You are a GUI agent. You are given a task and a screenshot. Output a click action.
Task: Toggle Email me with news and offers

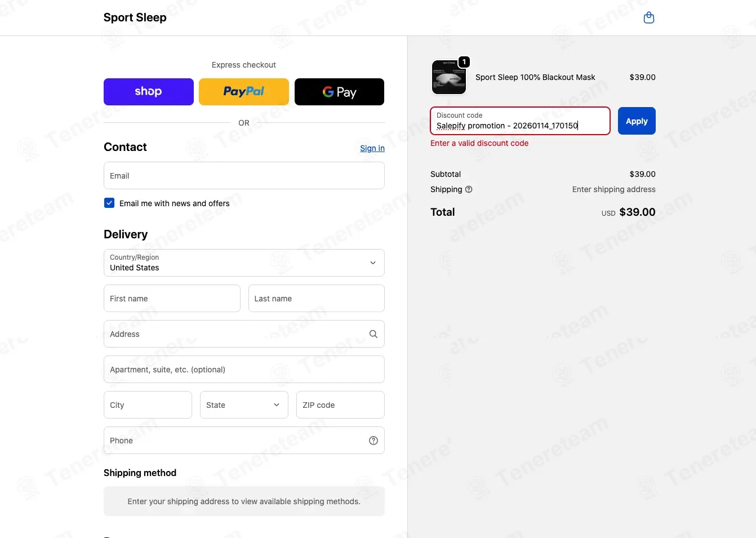[x=109, y=203]
